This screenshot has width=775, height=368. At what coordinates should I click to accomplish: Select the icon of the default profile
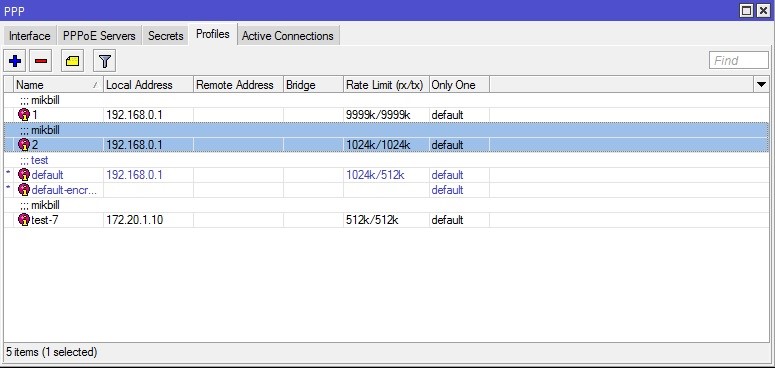tap(24, 175)
